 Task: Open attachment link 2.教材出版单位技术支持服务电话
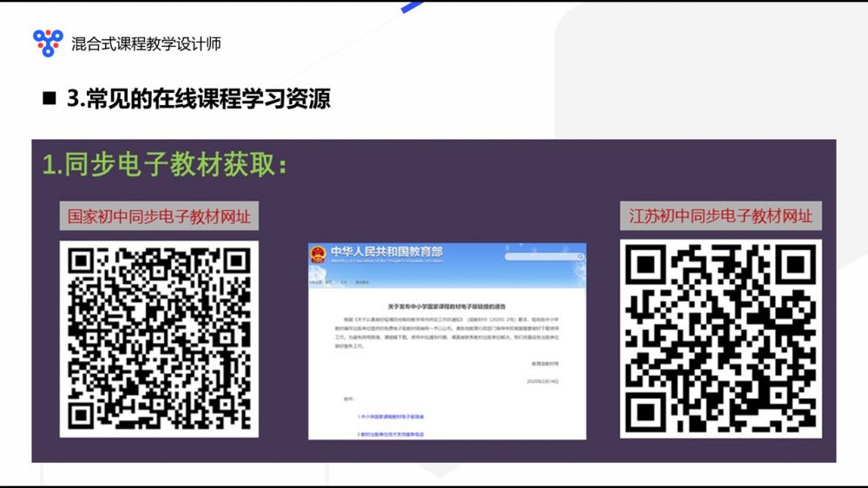coord(391,432)
